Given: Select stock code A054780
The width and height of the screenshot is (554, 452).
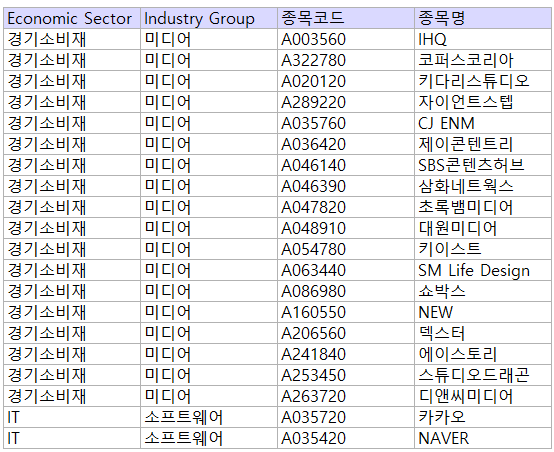Looking at the screenshot, I should tap(346, 249).
